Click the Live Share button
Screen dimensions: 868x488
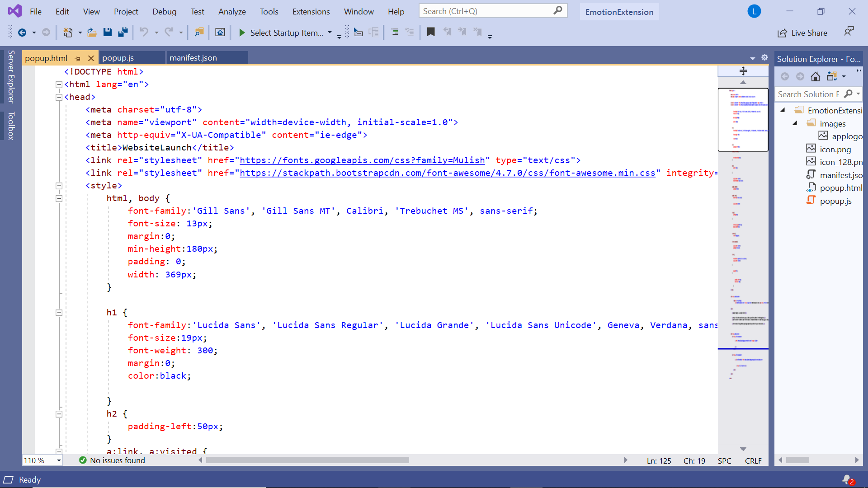point(802,33)
